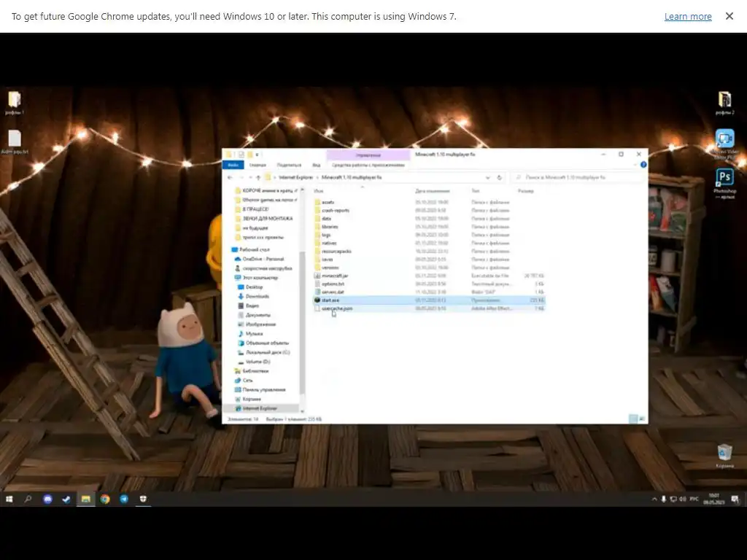Select the saves folder
The height and width of the screenshot is (560, 747).
pos(328,260)
